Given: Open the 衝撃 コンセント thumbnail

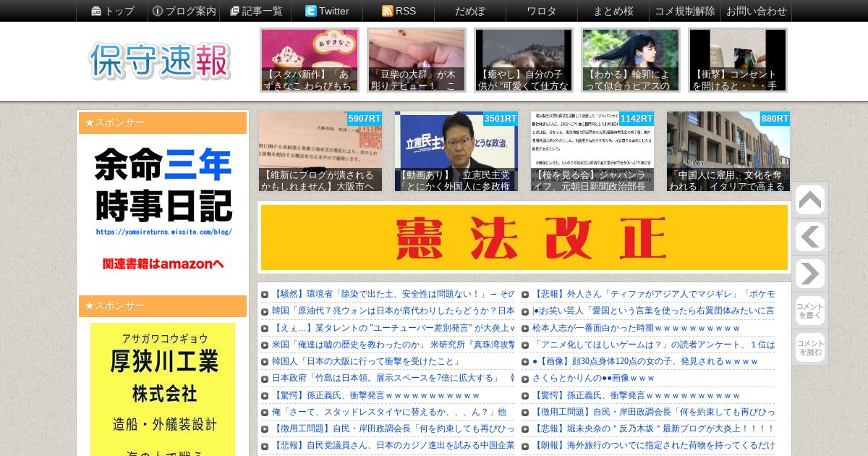Looking at the screenshot, I should click(x=738, y=60).
